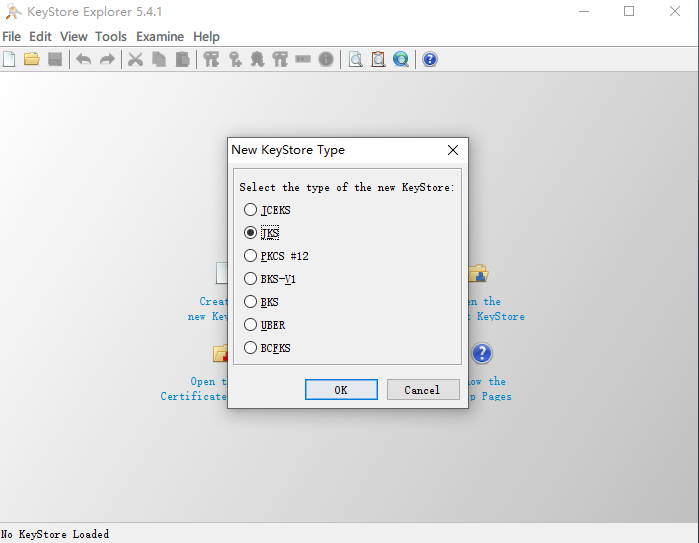This screenshot has height=543, width=699.
Task: Open the Examine menu
Action: pyautogui.click(x=160, y=37)
